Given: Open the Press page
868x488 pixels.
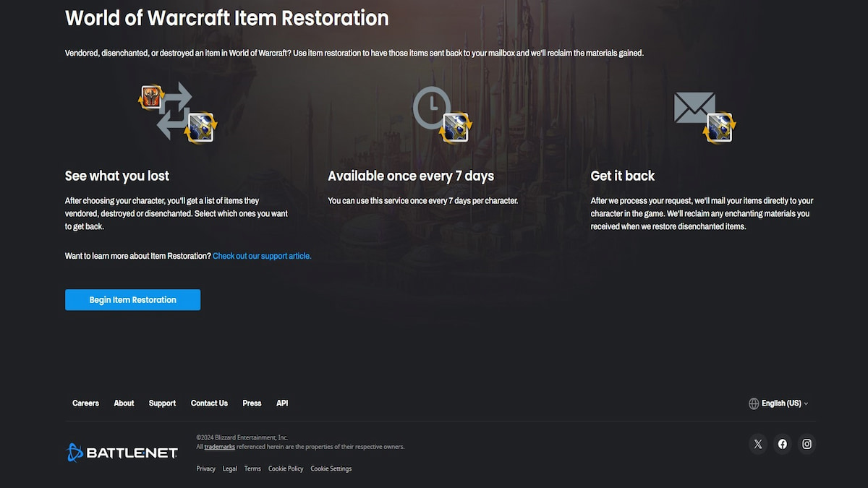Looking at the screenshot, I should point(252,403).
